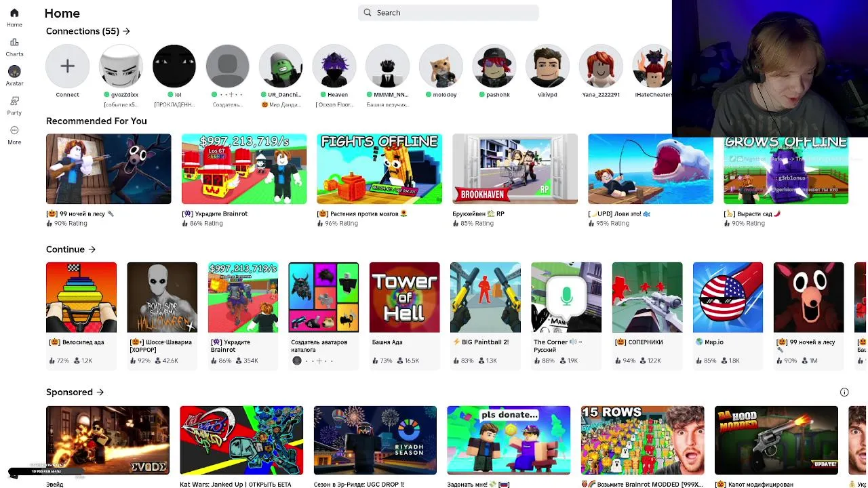Open gvozZdixx's avatar
Viewport: 868px width, 488px height.
(x=121, y=66)
